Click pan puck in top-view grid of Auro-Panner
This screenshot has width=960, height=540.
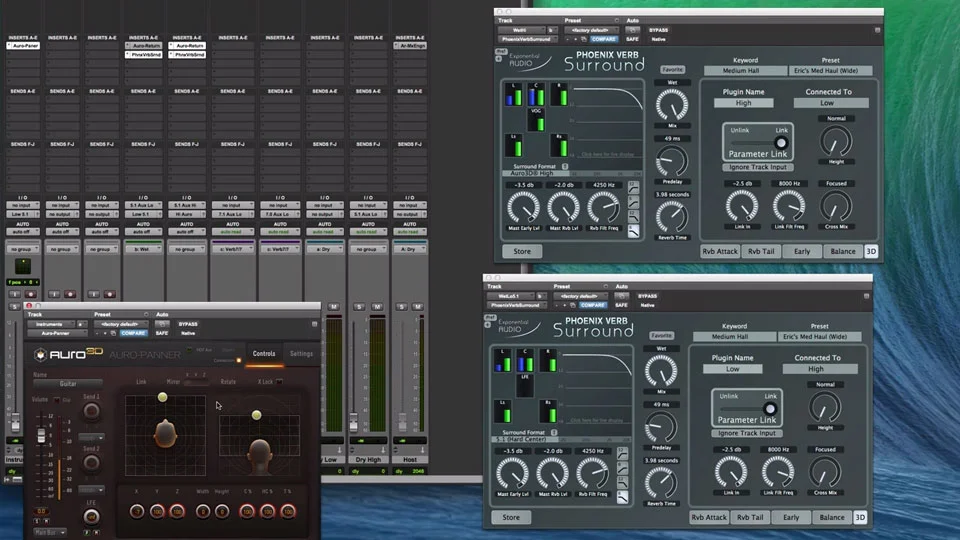[x=162, y=397]
